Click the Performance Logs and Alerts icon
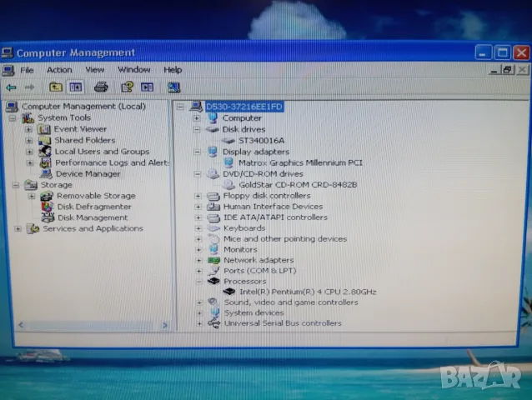 pyautogui.click(x=45, y=162)
